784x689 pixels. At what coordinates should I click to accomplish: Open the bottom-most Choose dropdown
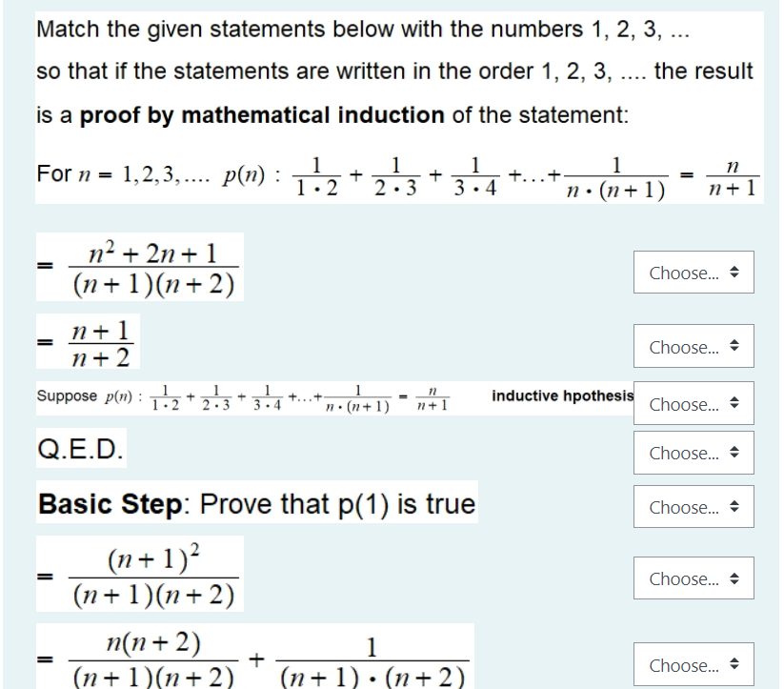pyautogui.click(x=693, y=664)
